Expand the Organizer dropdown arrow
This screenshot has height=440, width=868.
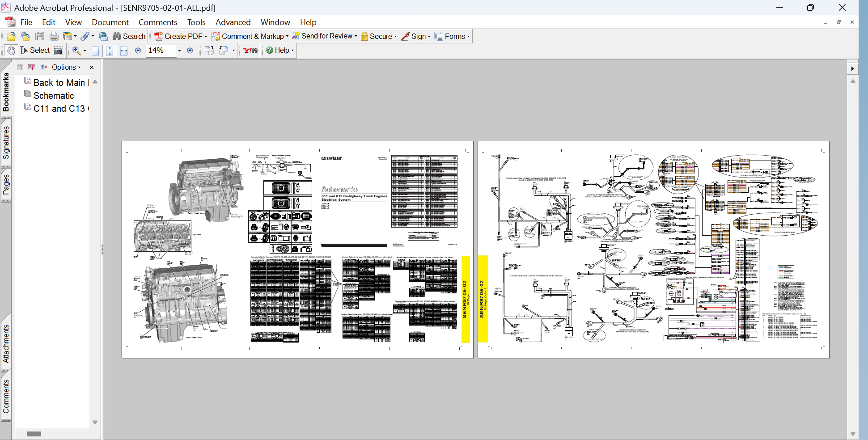pyautogui.click(x=75, y=37)
